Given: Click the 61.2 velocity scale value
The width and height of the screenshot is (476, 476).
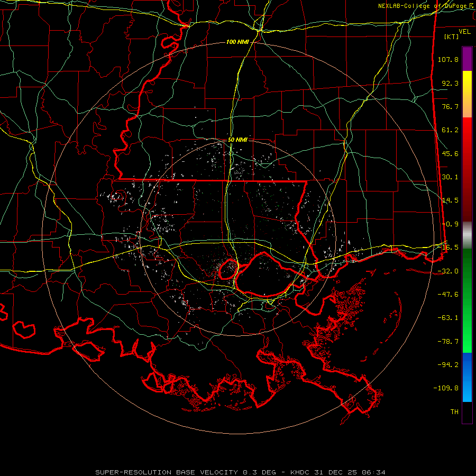Looking at the screenshot, I should tap(450, 130).
